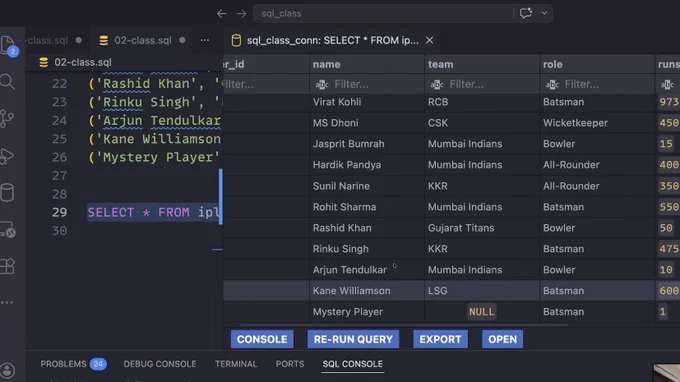Click the 'Rashid Khan' code line in editor
Screen dimensions: 680x382
point(154,83)
